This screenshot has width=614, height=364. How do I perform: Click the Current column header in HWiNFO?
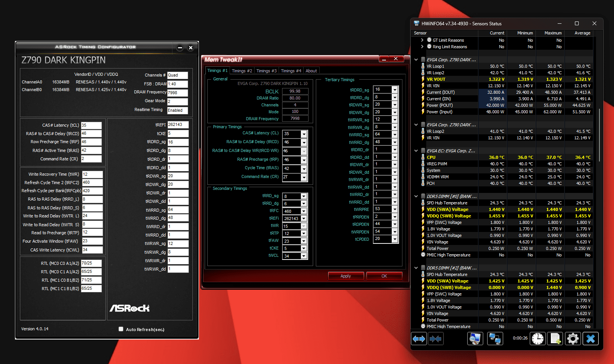(x=493, y=33)
